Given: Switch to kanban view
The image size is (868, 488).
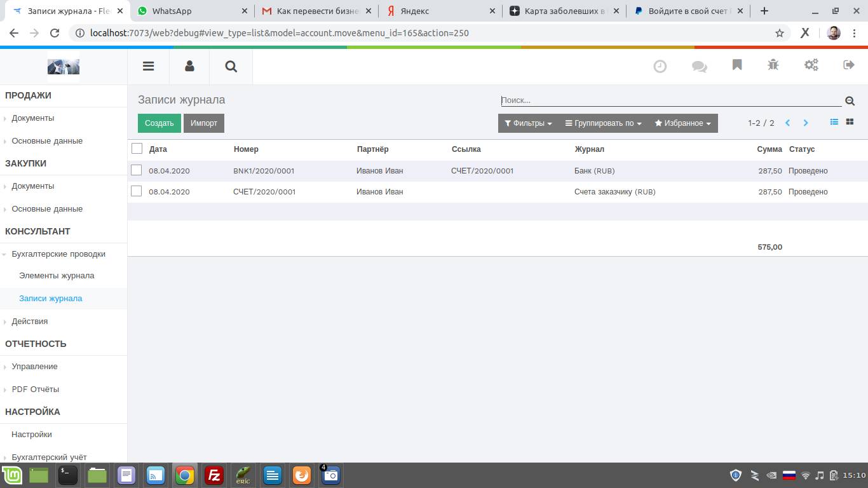Looking at the screenshot, I should [x=850, y=122].
